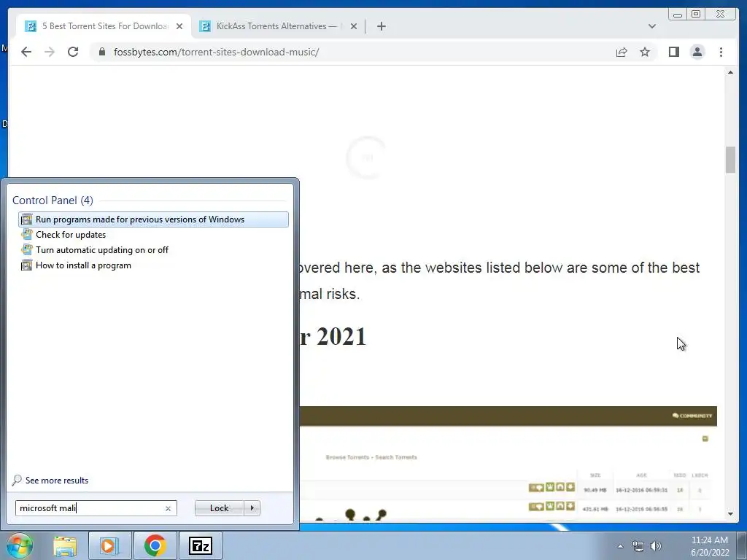Screen dimensions: 747x560
Task: Close the KickAss Torrents Alternatives tab
Action: click(354, 26)
